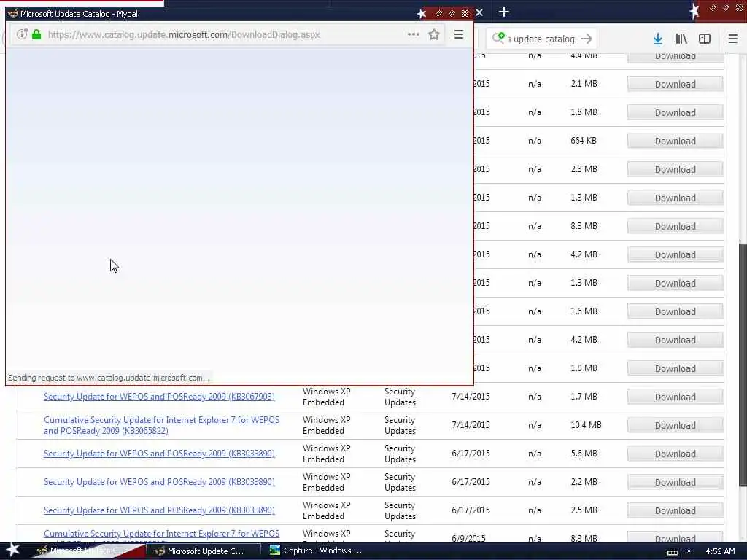Viewport: 747px width, 560px height.
Task: Click 7/14/2015 date in KB3067903 row
Action: coord(471,397)
